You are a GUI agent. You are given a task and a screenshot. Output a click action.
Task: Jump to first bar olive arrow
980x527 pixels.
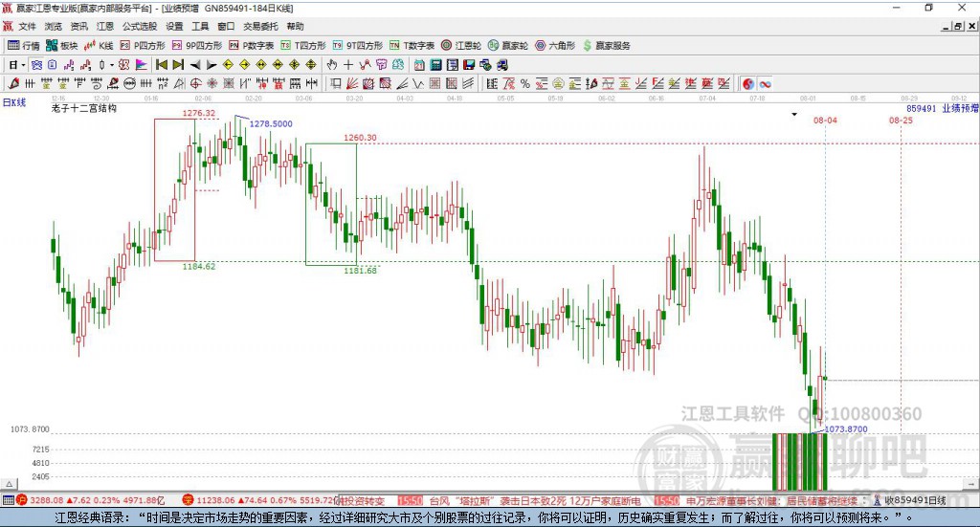pos(162,65)
